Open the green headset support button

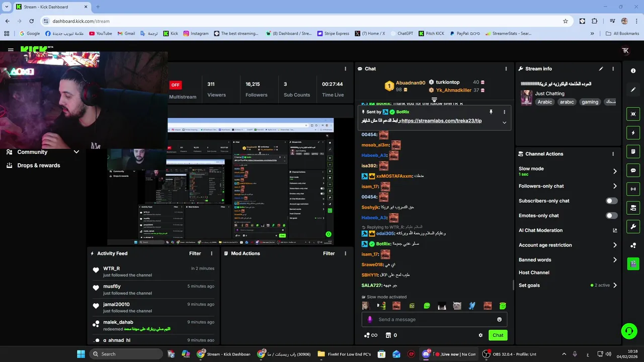tap(629, 331)
